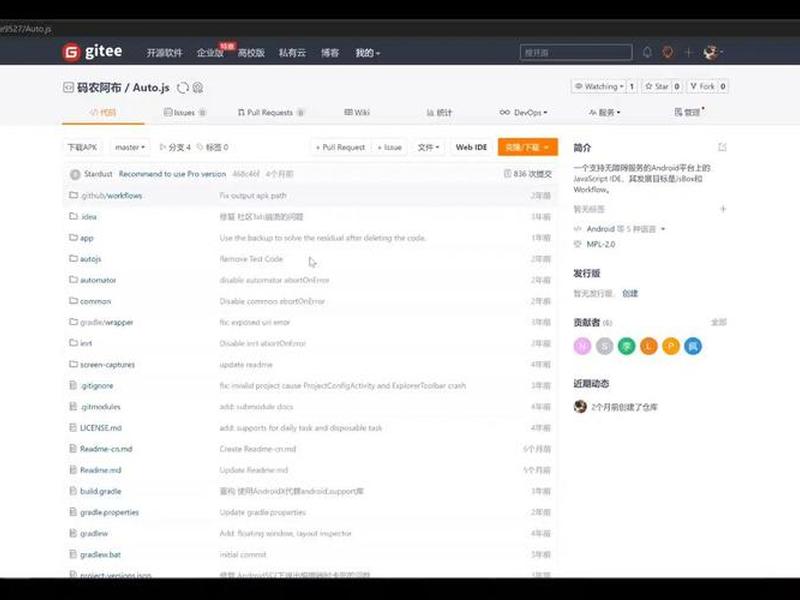Open the 我的 dropdown in top nav
Screen dimensions: 800x600
pos(367,53)
